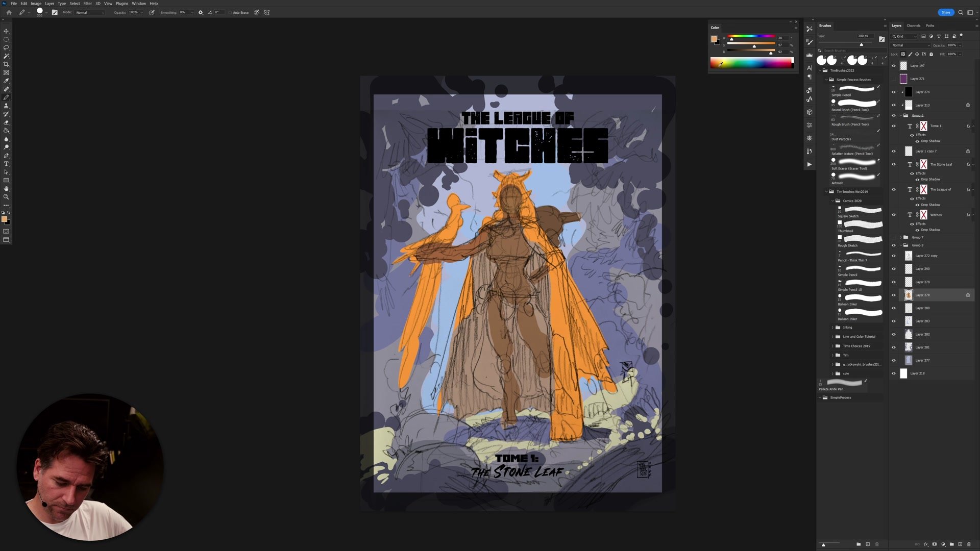This screenshot has width=980, height=551.
Task: Hide the Layer 197 layer
Action: (x=893, y=65)
